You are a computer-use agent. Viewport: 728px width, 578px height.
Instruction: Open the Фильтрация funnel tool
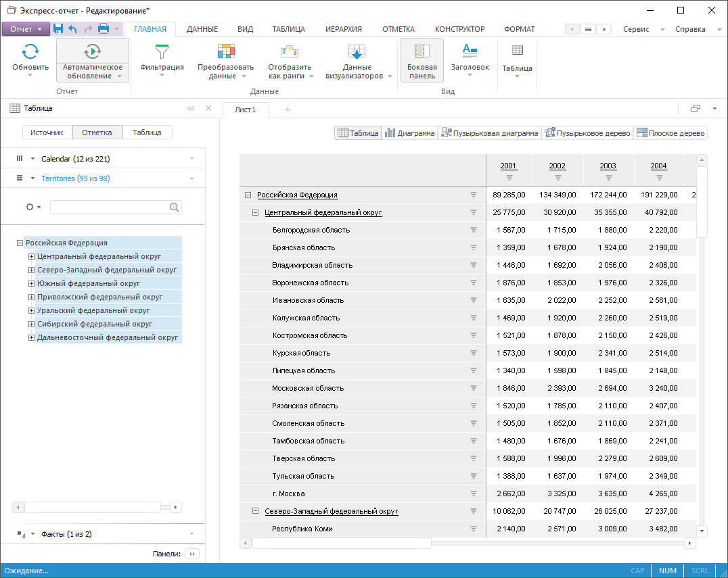162,51
